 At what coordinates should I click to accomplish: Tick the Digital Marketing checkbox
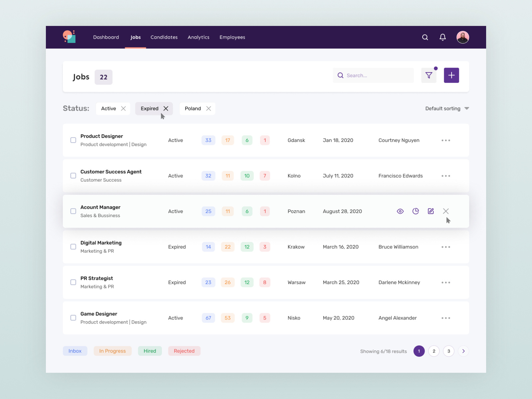point(73,247)
